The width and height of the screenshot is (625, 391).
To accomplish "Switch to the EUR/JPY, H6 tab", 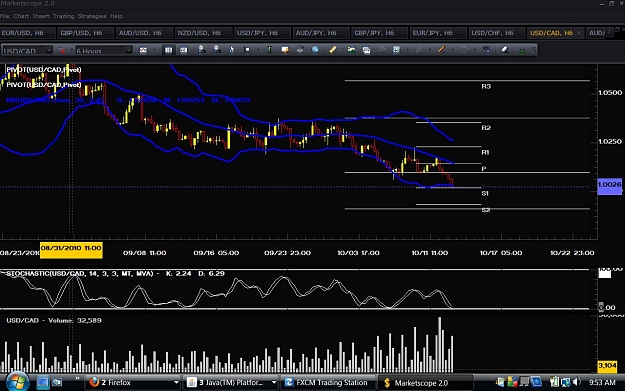I will click(438, 33).
